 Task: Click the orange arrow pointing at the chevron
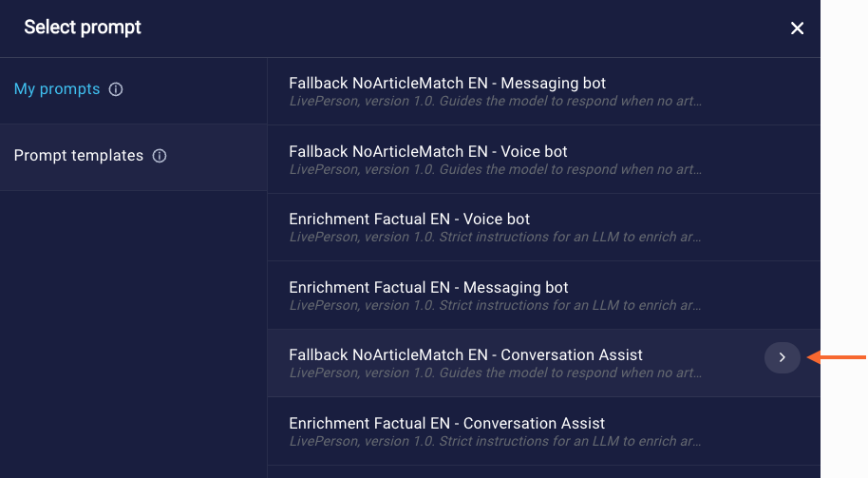coord(837,357)
